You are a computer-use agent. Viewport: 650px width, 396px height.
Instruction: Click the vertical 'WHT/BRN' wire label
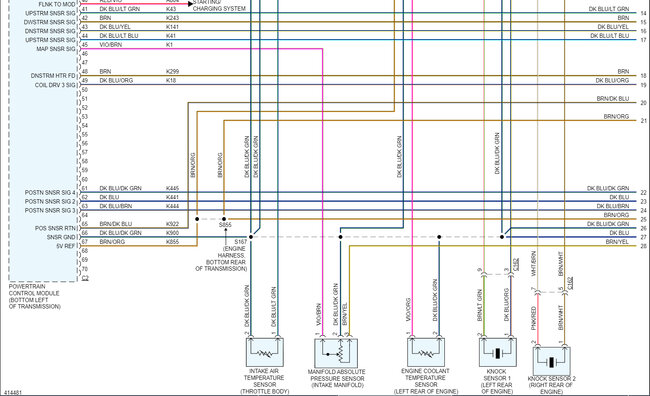pyautogui.click(x=534, y=263)
